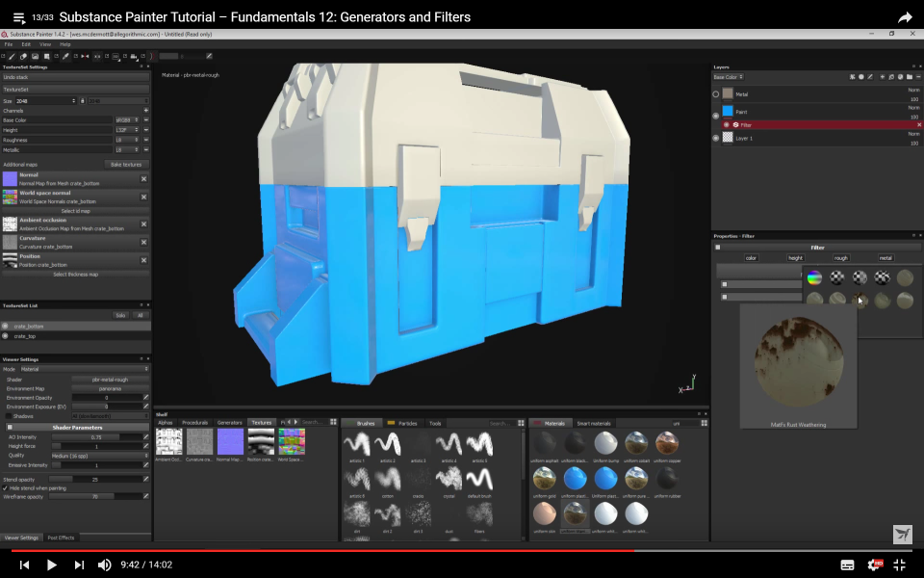This screenshot has width=924, height=578.
Task: Click Bake textures button
Action: 126,165
